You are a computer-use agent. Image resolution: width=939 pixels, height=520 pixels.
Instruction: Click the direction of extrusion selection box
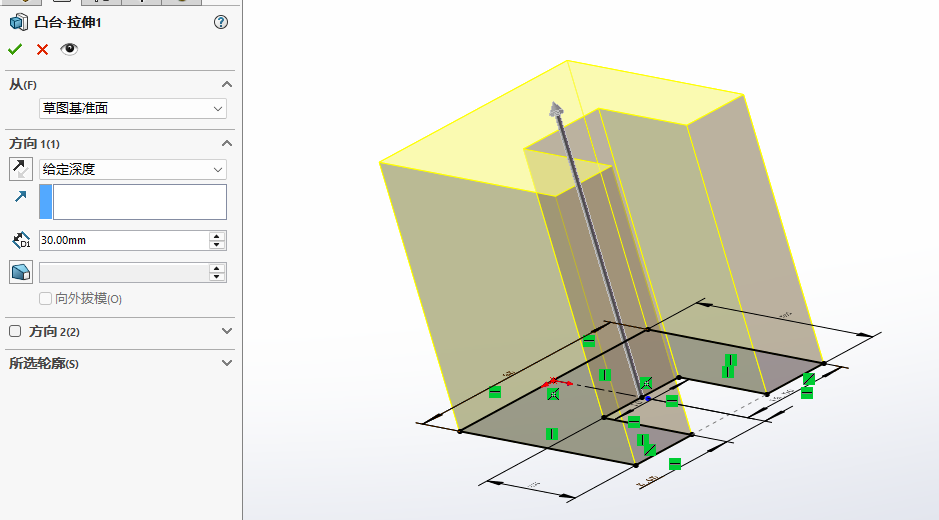(x=139, y=202)
